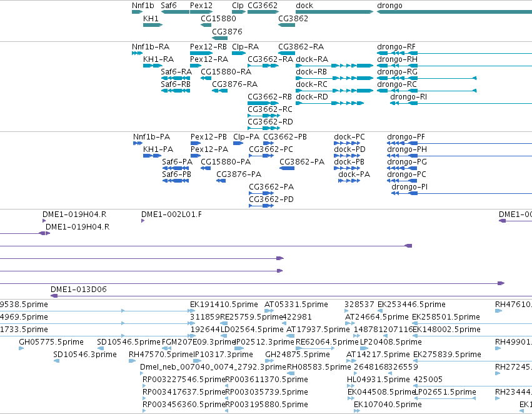Click the drongo-PI protein label
This screenshot has height=414, width=532.
[x=409, y=187]
